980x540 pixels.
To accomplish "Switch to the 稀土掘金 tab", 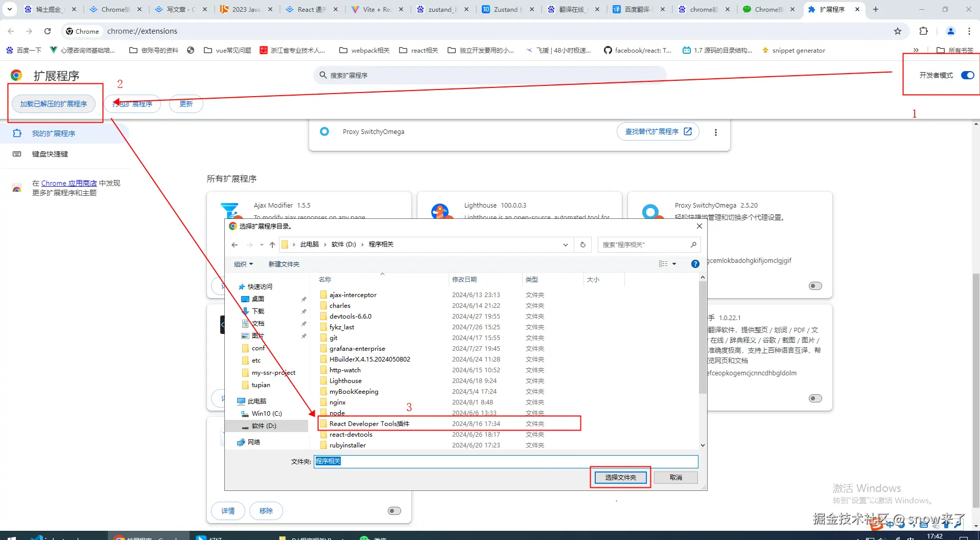I will (x=50, y=9).
